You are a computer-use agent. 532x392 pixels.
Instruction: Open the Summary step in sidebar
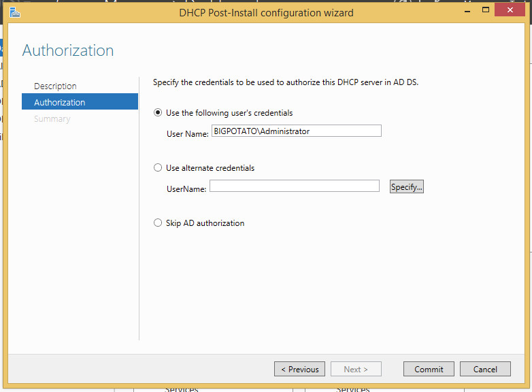click(x=52, y=119)
